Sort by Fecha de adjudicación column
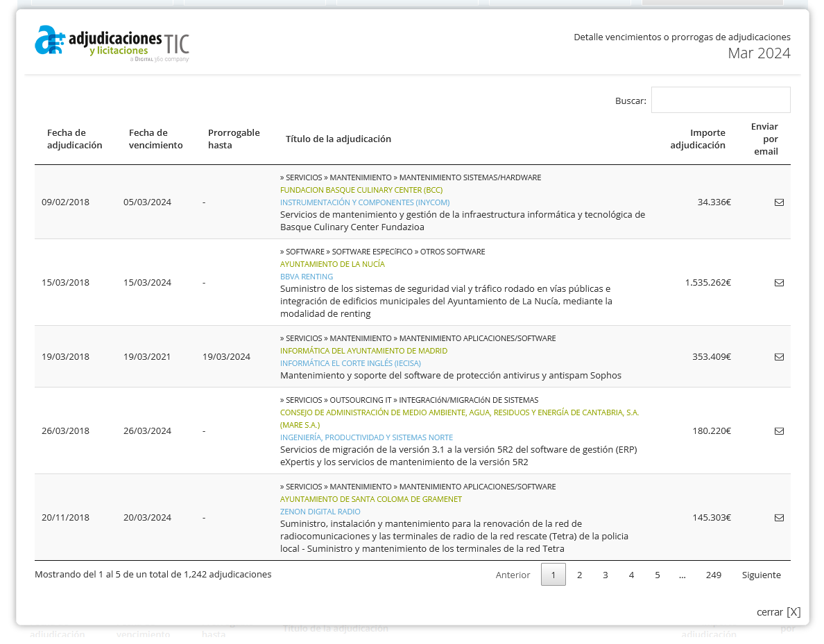824x644 pixels. [75, 139]
